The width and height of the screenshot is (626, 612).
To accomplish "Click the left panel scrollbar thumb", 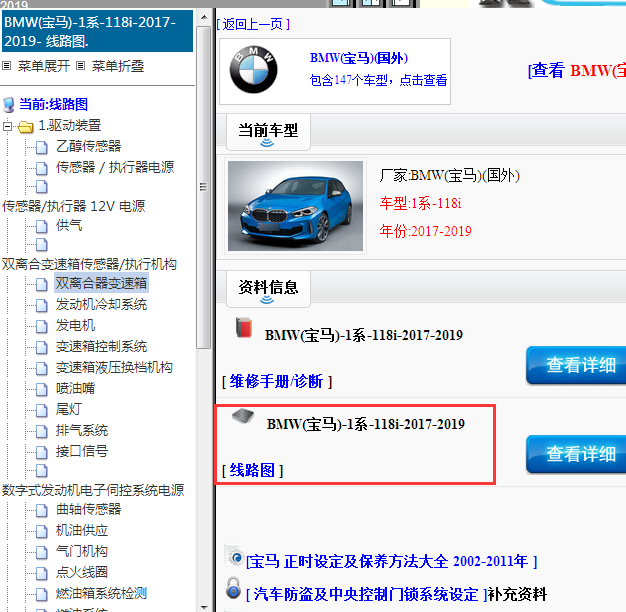I will click(204, 188).
